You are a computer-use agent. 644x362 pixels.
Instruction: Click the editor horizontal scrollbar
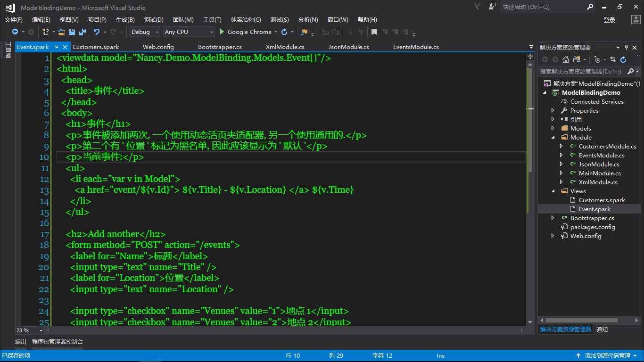tap(286, 330)
